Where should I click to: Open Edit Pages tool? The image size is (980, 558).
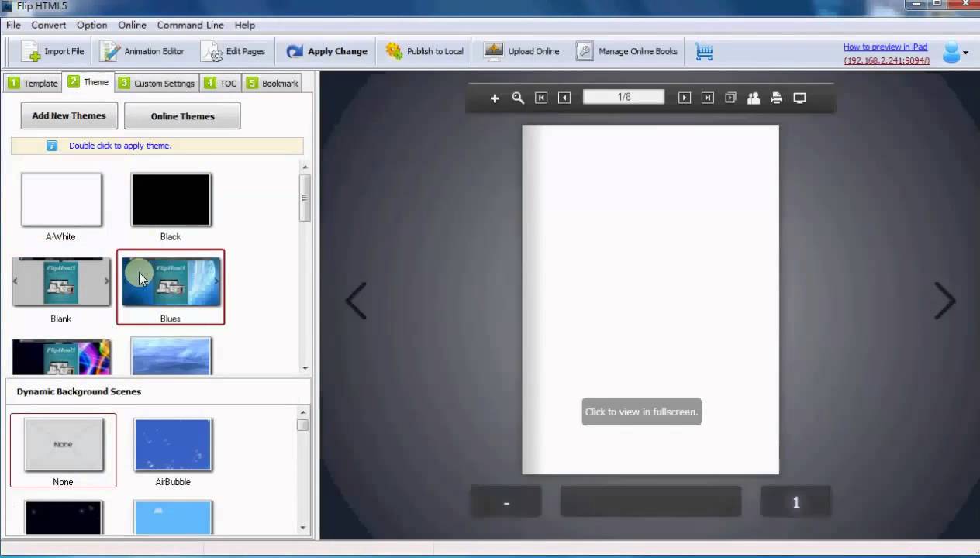233,51
